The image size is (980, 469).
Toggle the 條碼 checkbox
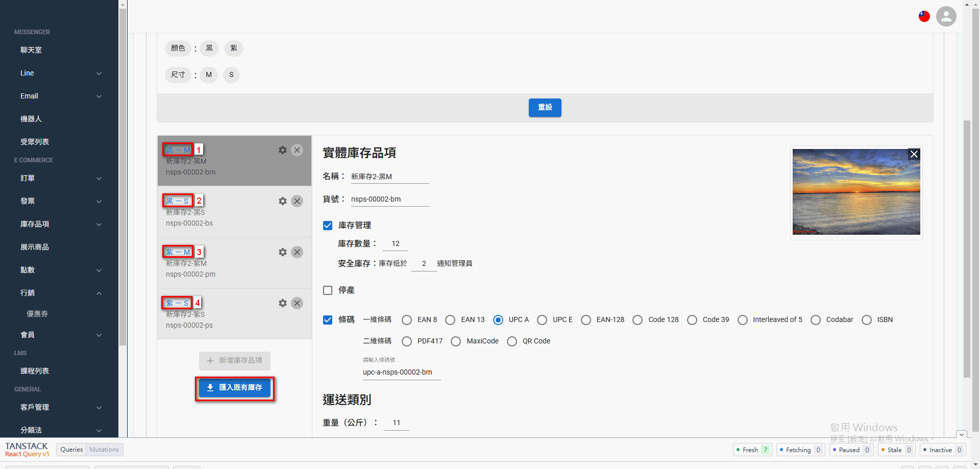[328, 320]
